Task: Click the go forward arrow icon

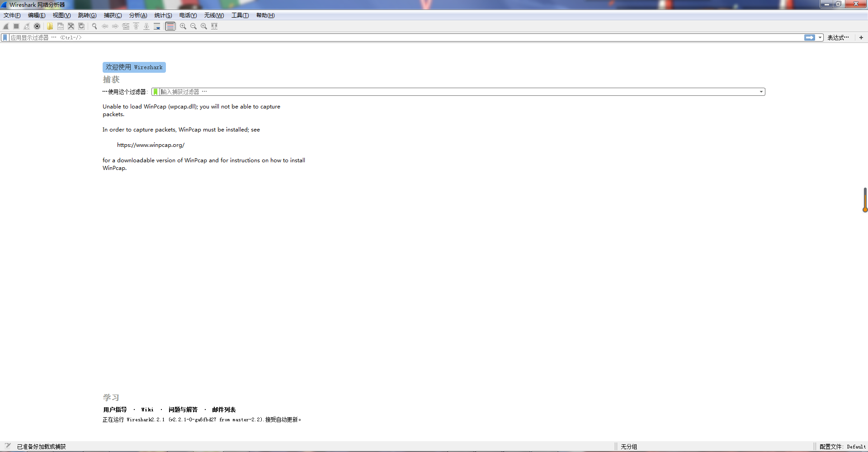Action: coord(115,26)
